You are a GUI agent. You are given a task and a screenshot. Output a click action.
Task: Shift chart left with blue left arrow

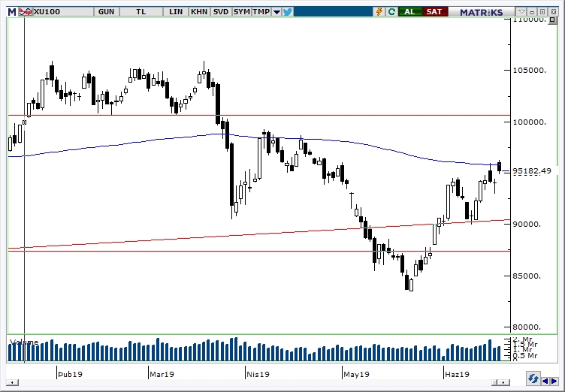(x=546, y=381)
